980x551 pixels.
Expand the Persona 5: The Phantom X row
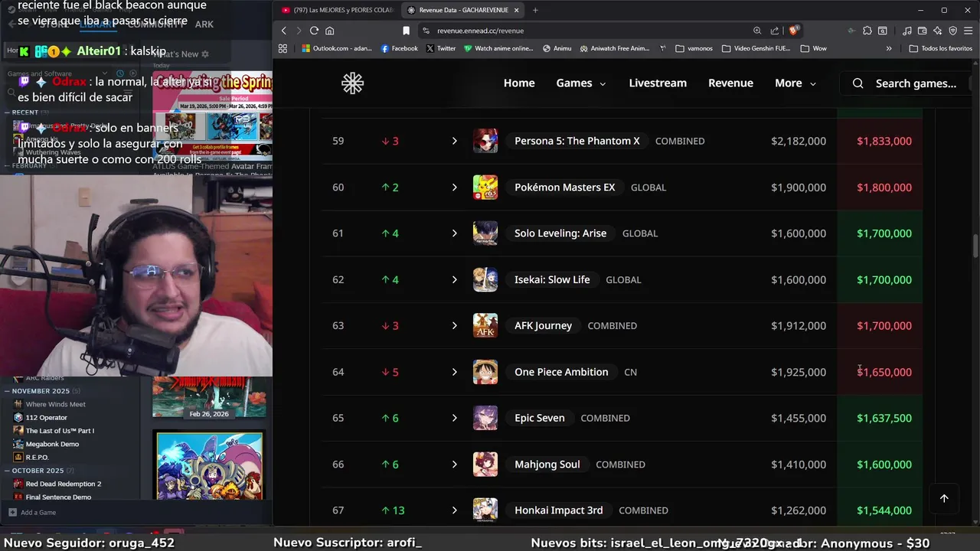point(454,141)
